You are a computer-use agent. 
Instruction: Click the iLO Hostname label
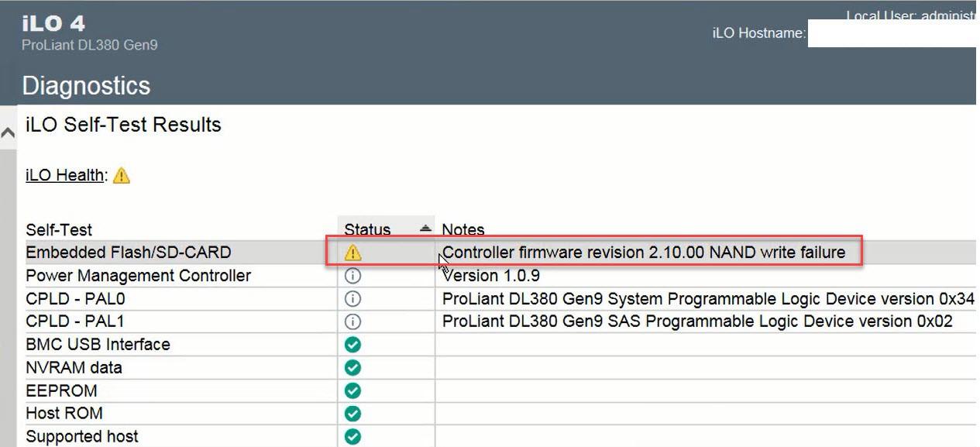(759, 33)
